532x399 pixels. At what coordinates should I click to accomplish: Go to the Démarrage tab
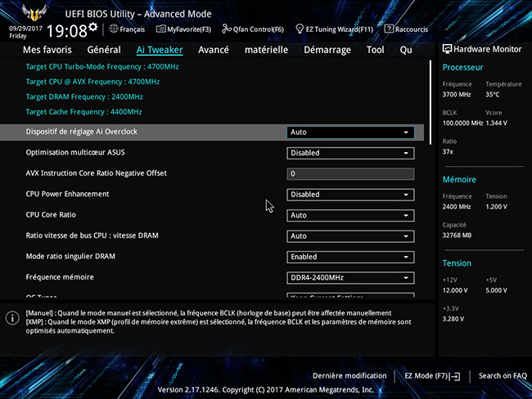[327, 49]
